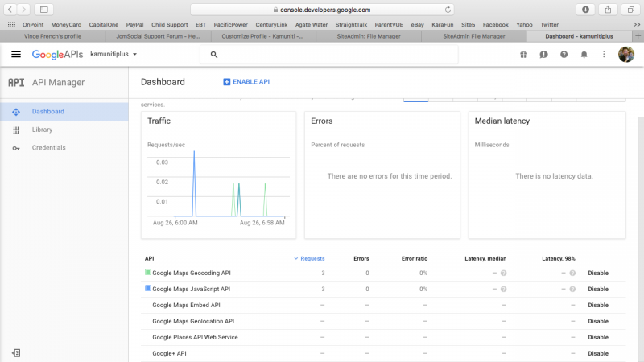Open the Facebook bookmark
Viewport: 644px width, 362px height.
click(495, 25)
